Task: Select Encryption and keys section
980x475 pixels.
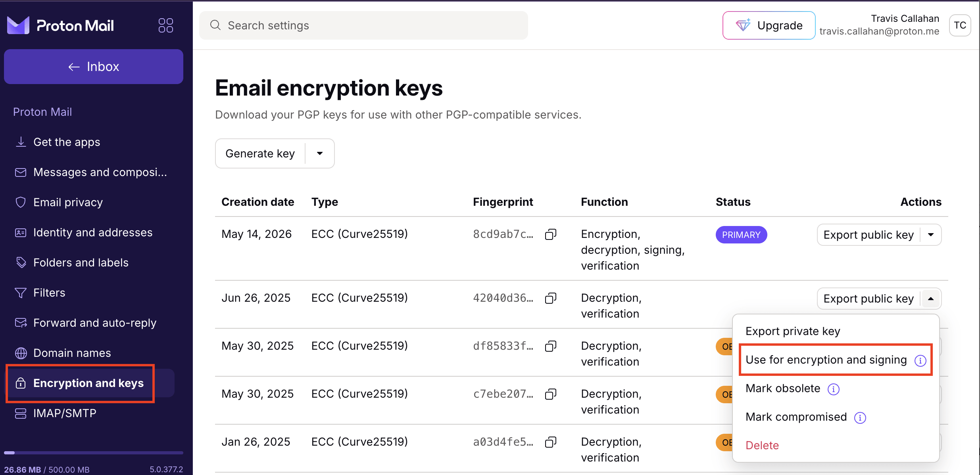Action: pyautogui.click(x=90, y=383)
